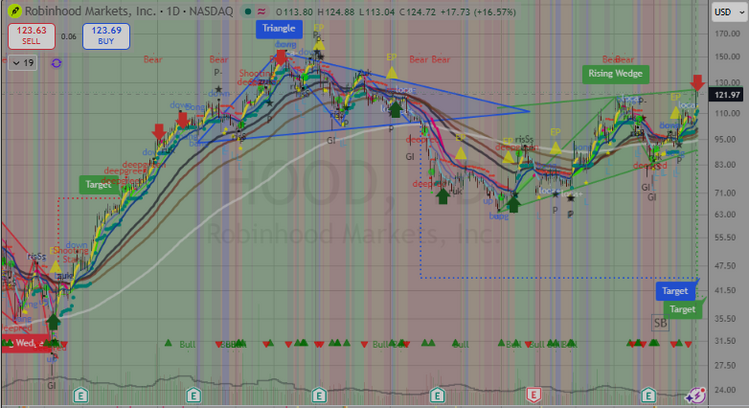Select the blue Triangle pattern label
The height and width of the screenshot is (408, 749).
[x=278, y=29]
